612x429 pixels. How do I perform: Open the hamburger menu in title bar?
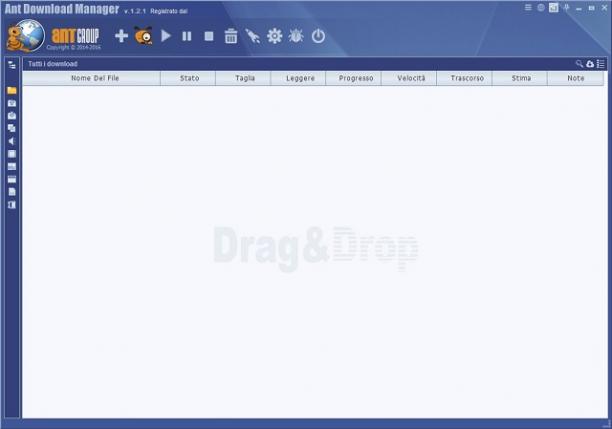coord(528,7)
